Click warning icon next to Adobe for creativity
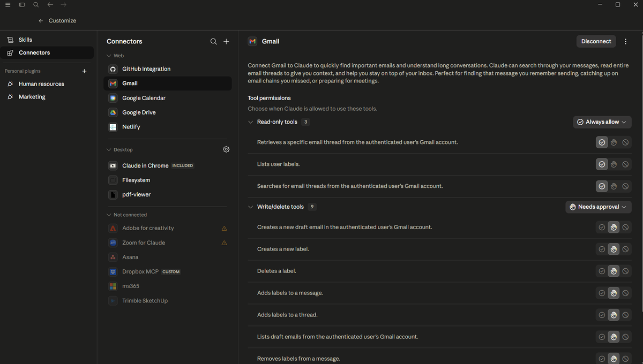 coord(224,228)
